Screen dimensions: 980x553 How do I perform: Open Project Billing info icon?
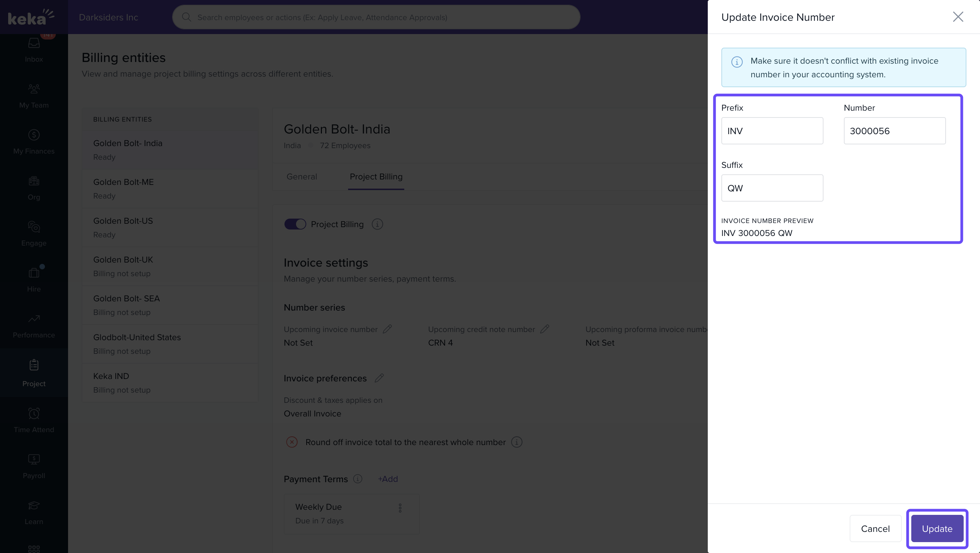click(x=377, y=224)
